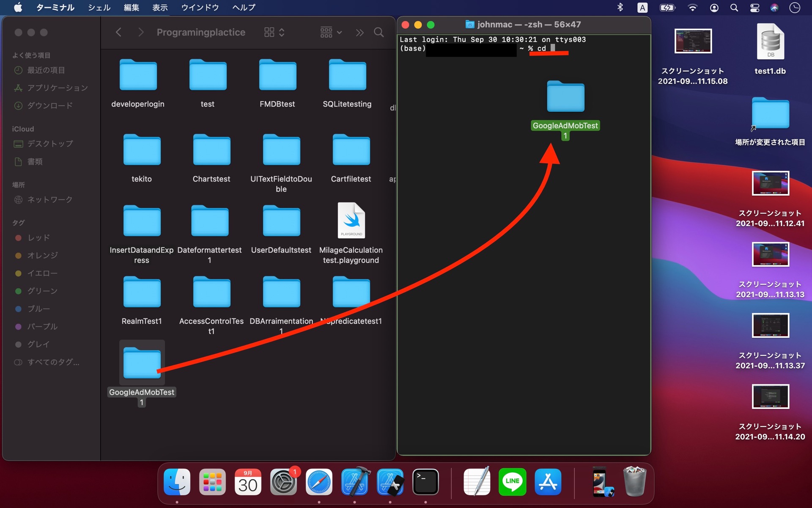Open System Preferences in the Dock
Viewport: 812px width, 508px height.
coord(283,482)
